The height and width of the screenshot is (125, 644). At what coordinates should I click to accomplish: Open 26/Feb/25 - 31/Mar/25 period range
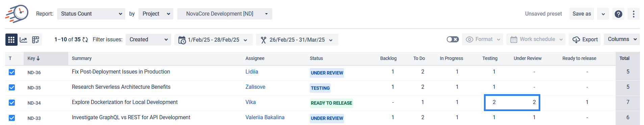coord(297,40)
